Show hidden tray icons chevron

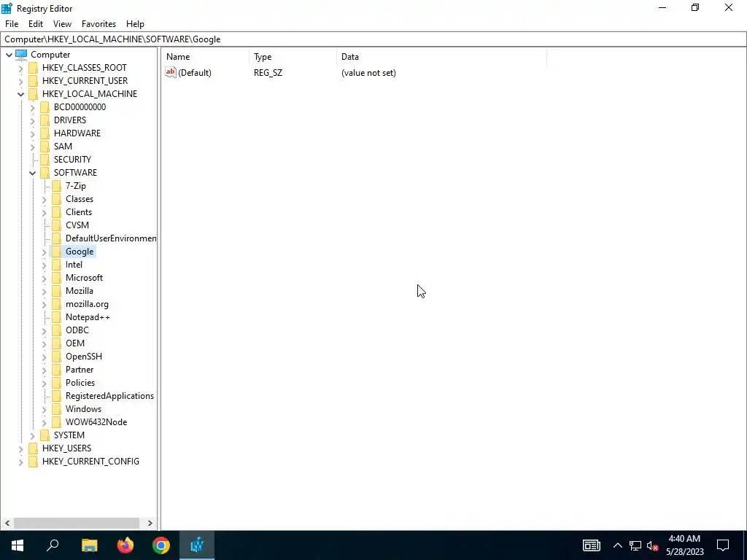pyautogui.click(x=617, y=545)
